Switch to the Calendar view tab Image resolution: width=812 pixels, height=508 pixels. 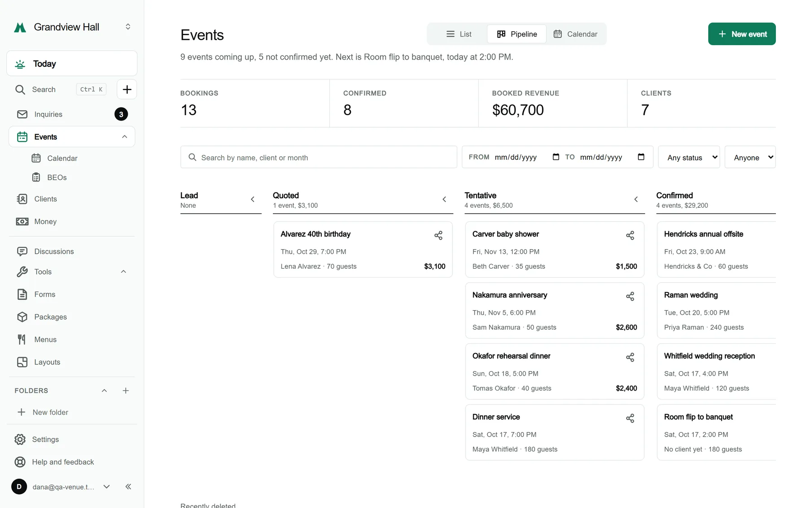click(x=575, y=34)
